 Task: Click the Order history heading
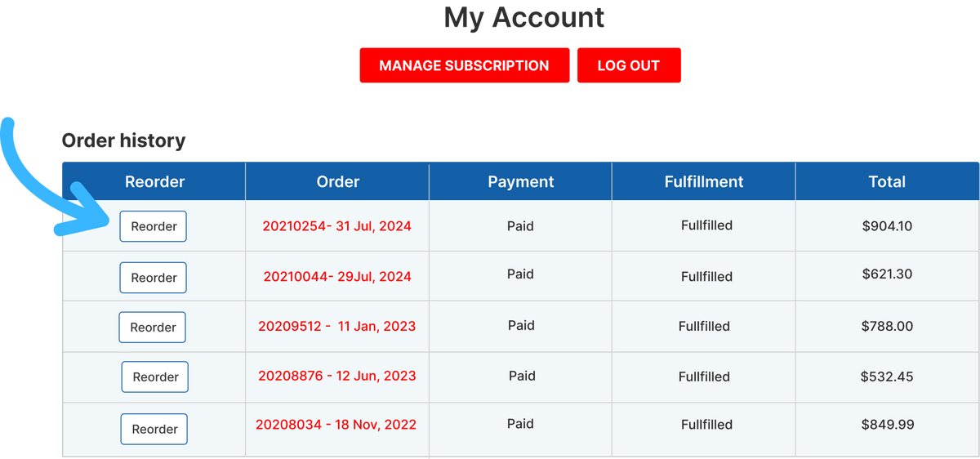tap(124, 140)
